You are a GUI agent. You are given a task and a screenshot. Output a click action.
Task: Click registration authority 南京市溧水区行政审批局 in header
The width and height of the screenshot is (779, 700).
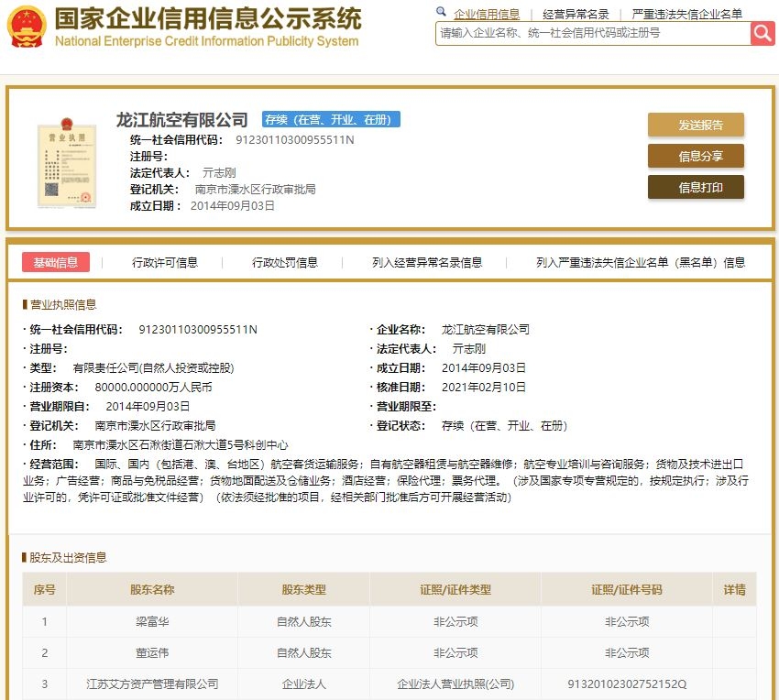(x=256, y=190)
